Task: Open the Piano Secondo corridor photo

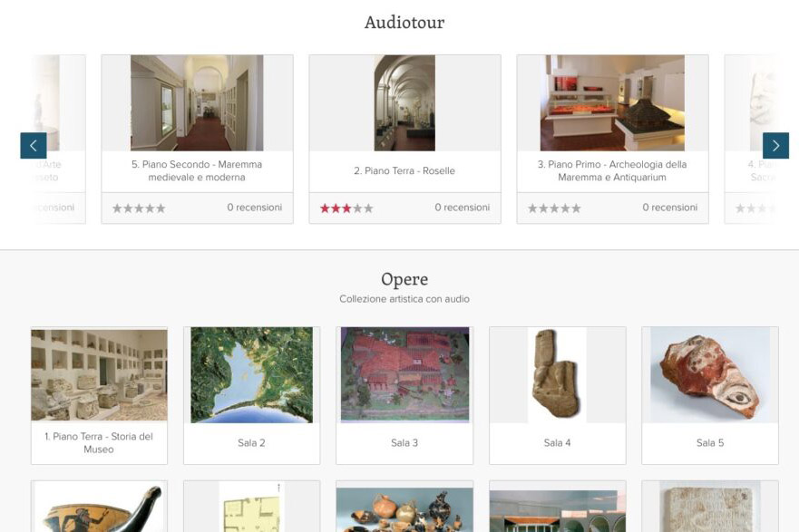Action: [x=197, y=102]
